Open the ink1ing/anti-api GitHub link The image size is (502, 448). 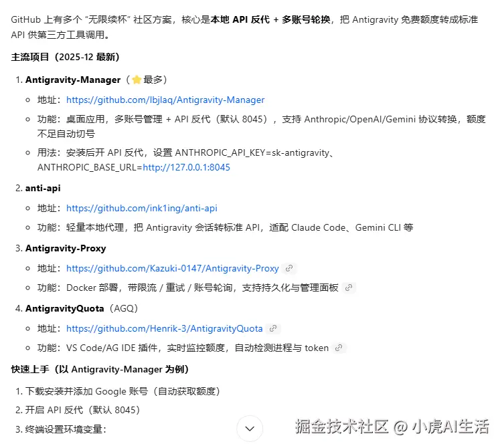(142, 208)
